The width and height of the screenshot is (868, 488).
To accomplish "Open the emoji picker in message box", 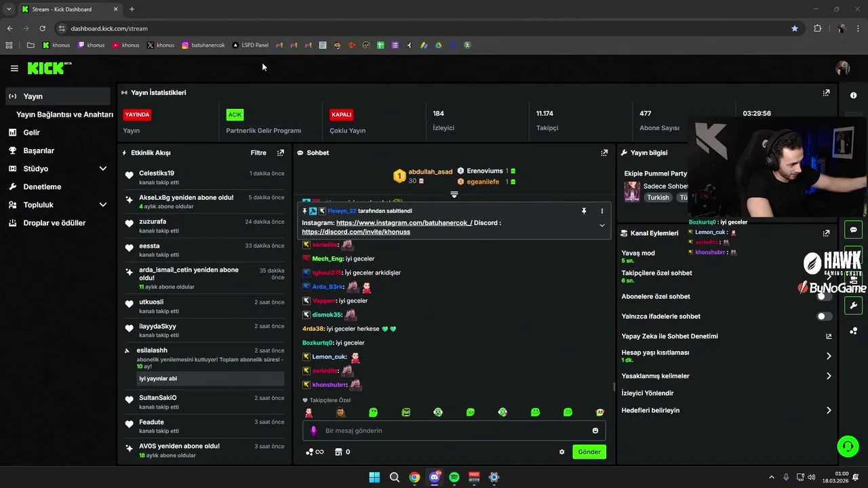I will [x=595, y=430].
